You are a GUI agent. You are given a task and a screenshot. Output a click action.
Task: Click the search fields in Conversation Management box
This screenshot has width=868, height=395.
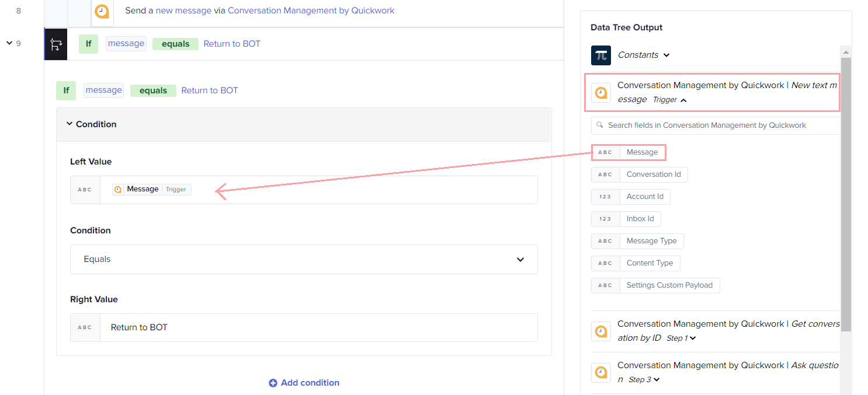tap(716, 125)
